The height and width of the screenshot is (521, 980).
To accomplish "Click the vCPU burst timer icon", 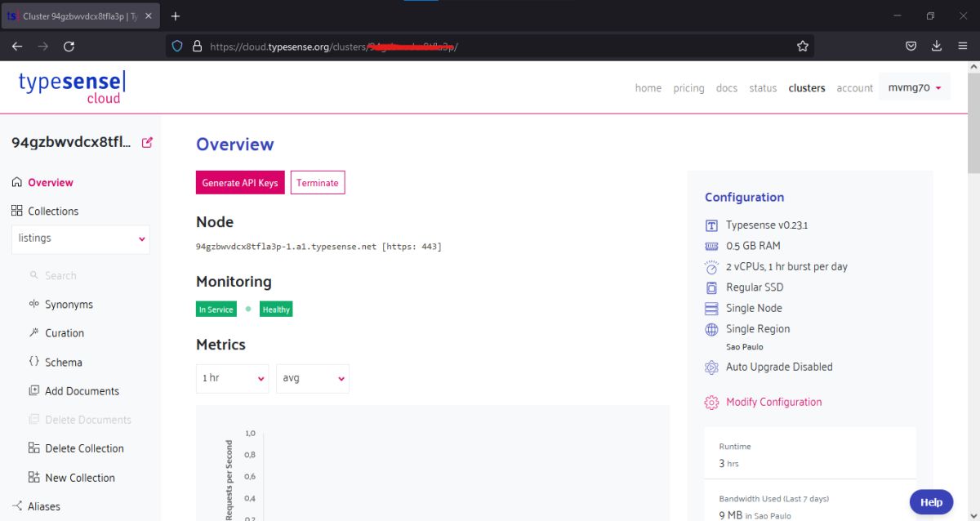I will click(x=711, y=267).
